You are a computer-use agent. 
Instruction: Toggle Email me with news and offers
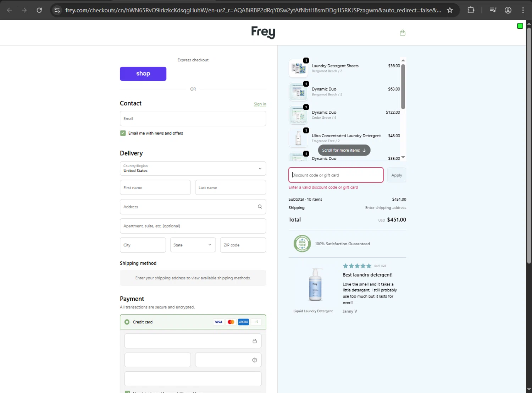(123, 133)
